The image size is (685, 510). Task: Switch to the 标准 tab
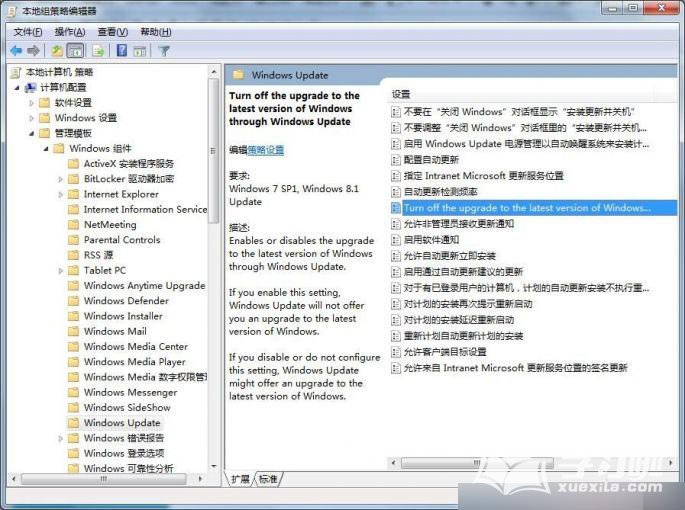268,479
